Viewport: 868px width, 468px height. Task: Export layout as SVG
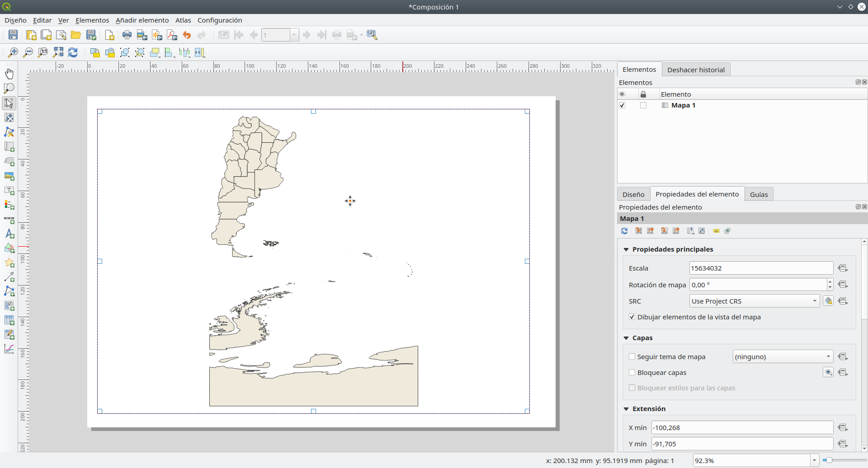point(157,35)
